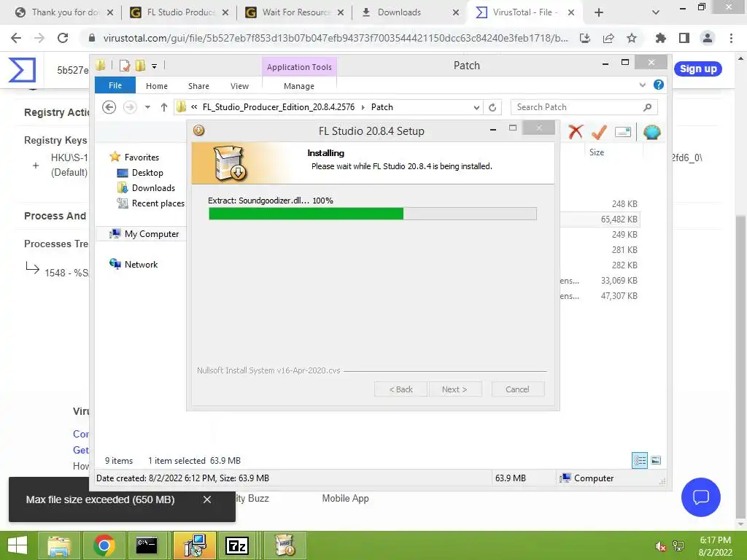Click FL_Studio_Producer_Edition breadcrumb in address bar
Screen dimensions: 747x560
(278, 107)
